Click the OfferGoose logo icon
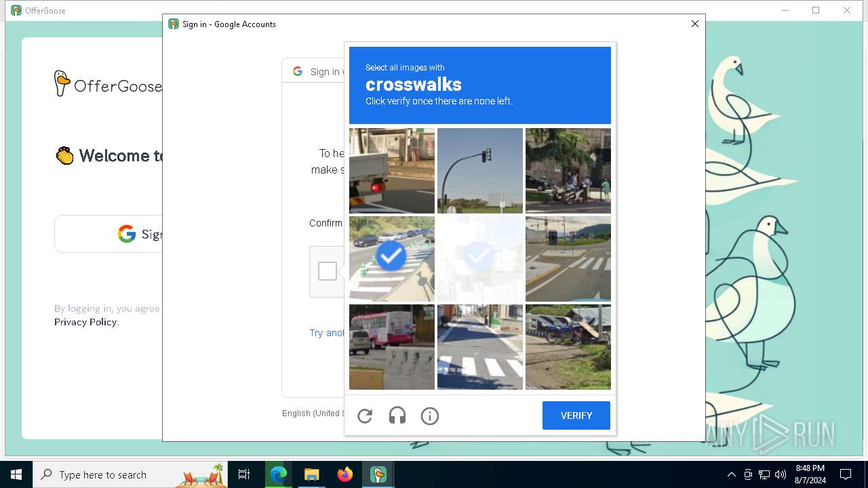The image size is (868, 488). 62,83
